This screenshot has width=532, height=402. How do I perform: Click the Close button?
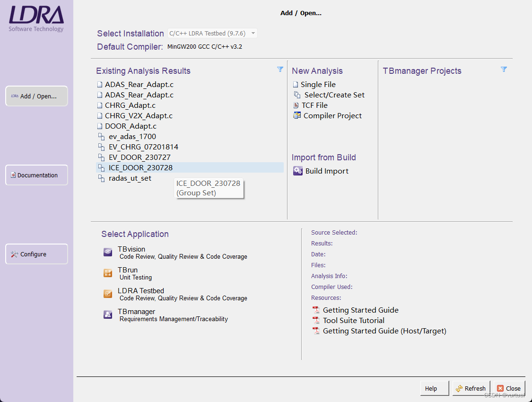coord(509,388)
